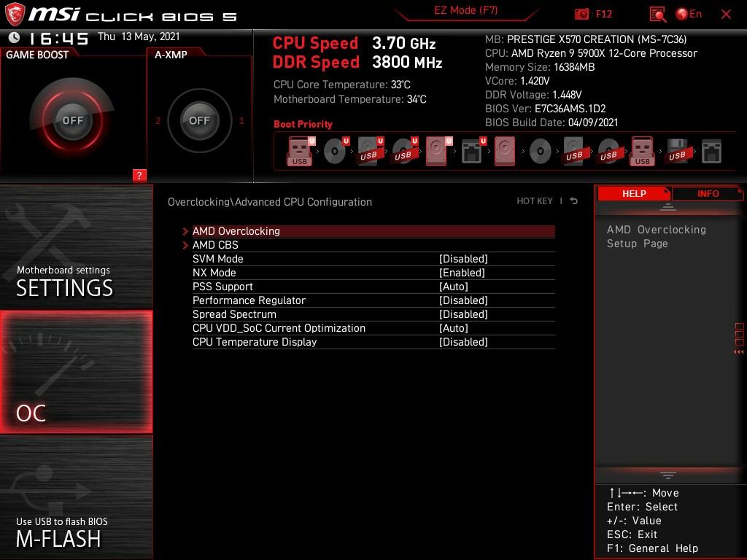Click the clock icon beside the time
This screenshot has height=560, width=747.
15,38
